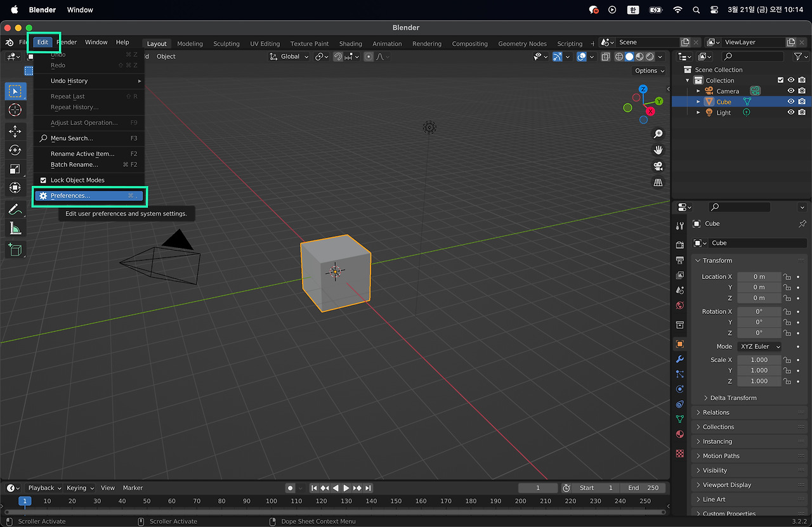Expand the Motion Paths panel

pos(750,456)
